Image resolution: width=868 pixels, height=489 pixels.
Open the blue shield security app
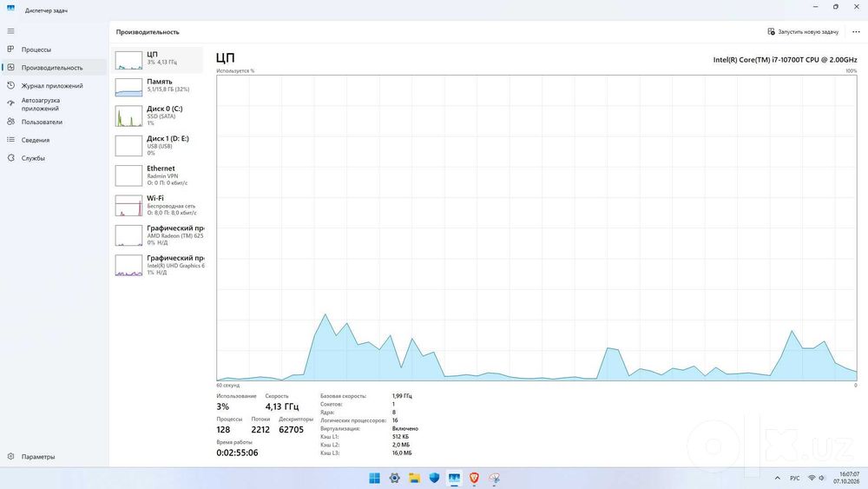pyautogui.click(x=435, y=478)
